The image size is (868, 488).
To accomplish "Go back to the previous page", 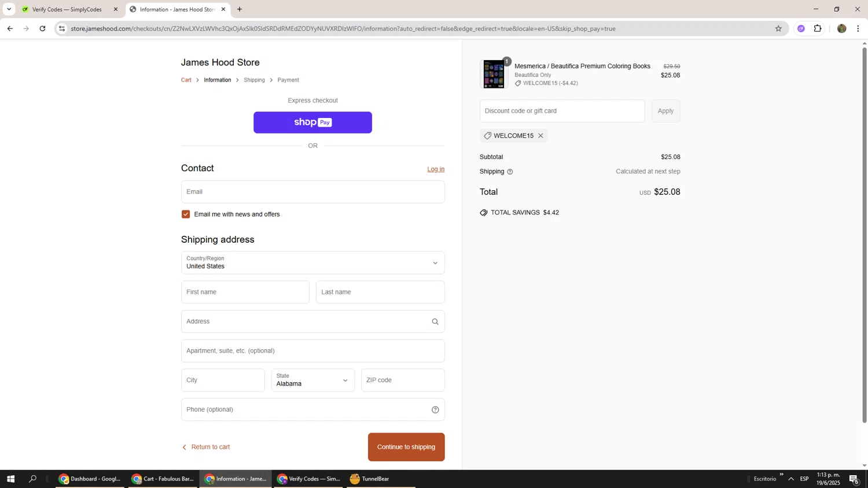I will 10,28.
